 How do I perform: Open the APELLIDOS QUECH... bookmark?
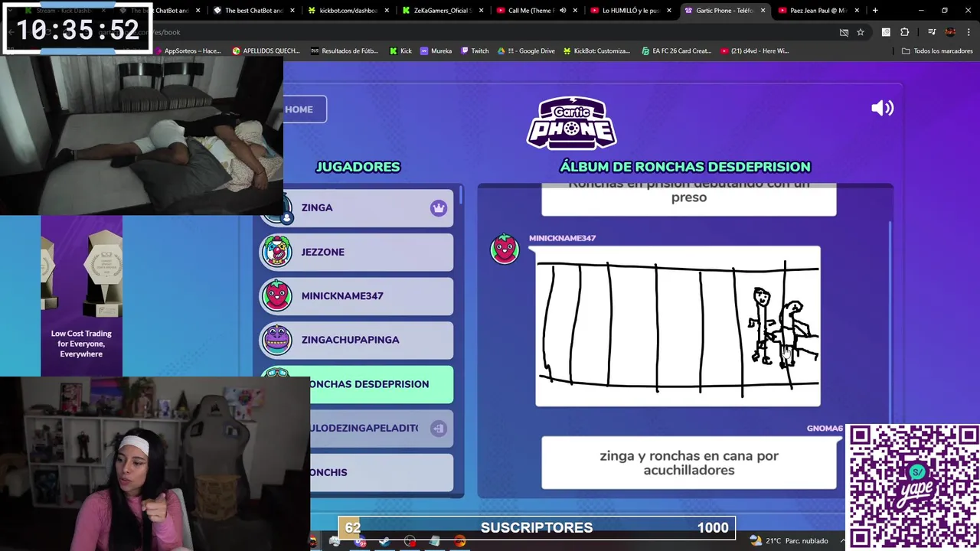(266, 51)
